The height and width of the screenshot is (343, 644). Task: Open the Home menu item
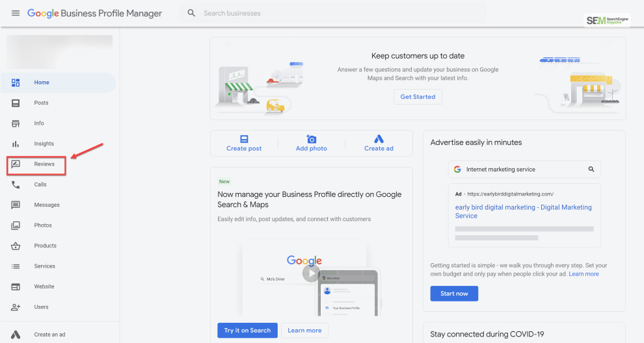pyautogui.click(x=59, y=83)
